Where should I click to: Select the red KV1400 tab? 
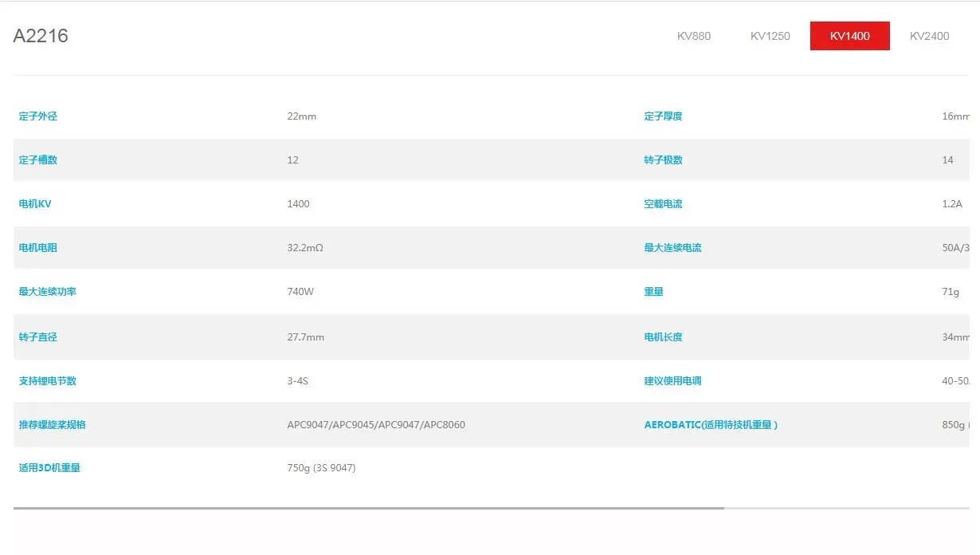[850, 36]
